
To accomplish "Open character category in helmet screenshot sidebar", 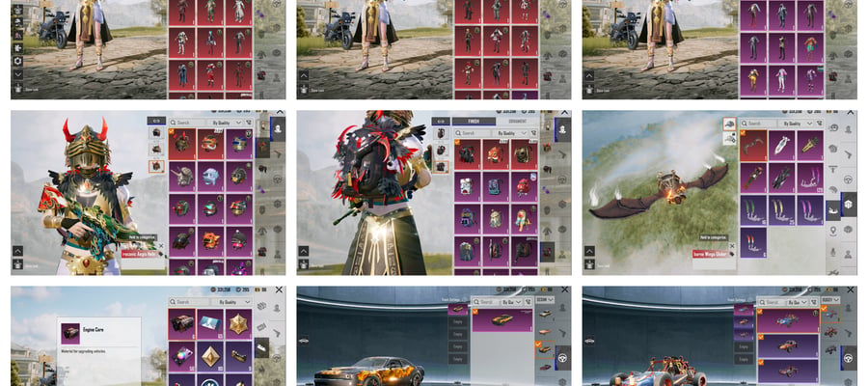I will pyautogui.click(x=278, y=129).
